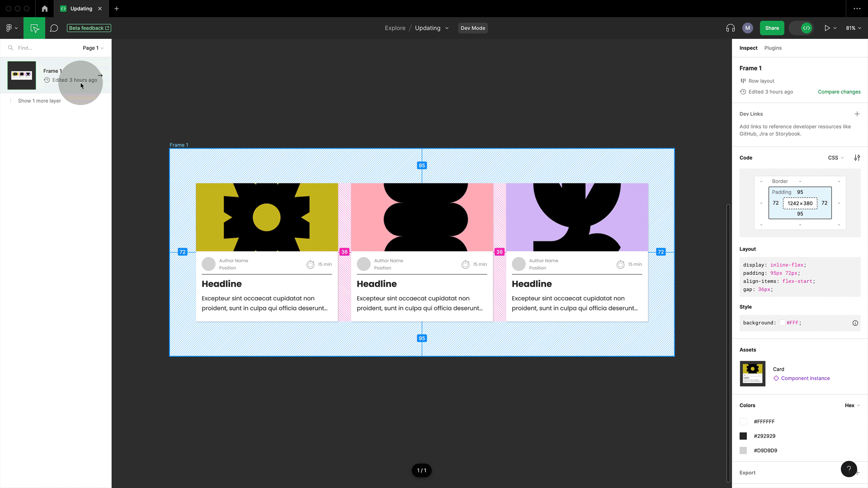This screenshot has width=868, height=488.
Task: Click the green Share button
Action: coord(772,28)
